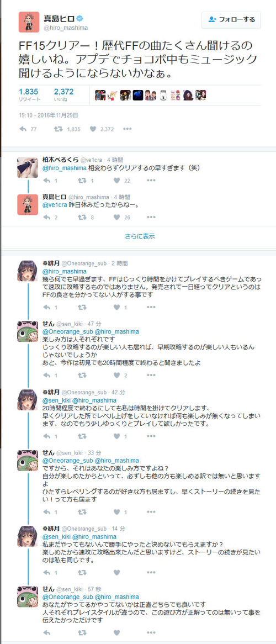The image size is (276, 644).
Task: Reply to せん's 57 秒 tweet
Action: tap(47, 632)
